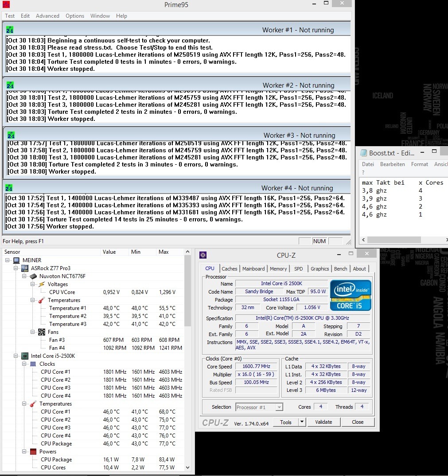The height and width of the screenshot is (476, 448).
Task: Click the Sensor column header
Action: 51,252
